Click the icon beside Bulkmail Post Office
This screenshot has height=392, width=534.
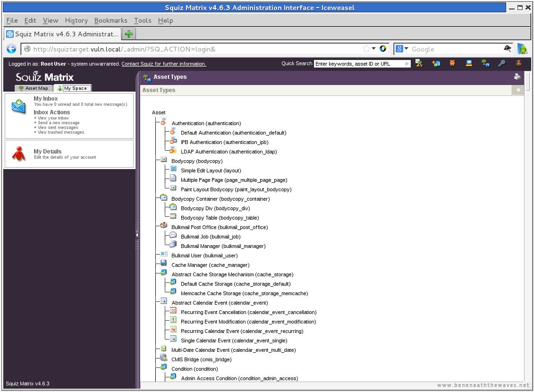[163, 225]
